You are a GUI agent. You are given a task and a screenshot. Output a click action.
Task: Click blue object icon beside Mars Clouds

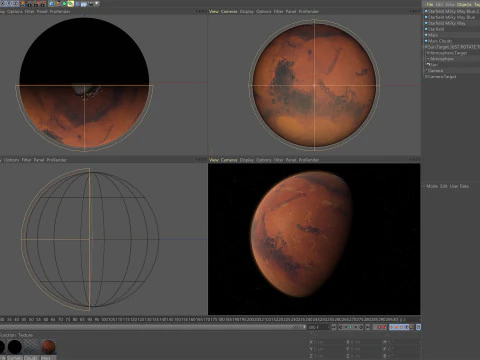[x=426, y=41]
